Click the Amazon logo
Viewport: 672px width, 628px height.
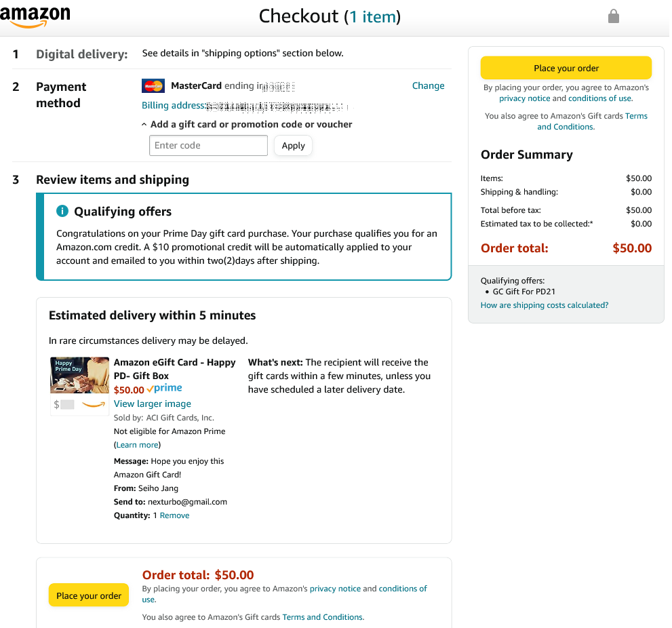(x=35, y=17)
